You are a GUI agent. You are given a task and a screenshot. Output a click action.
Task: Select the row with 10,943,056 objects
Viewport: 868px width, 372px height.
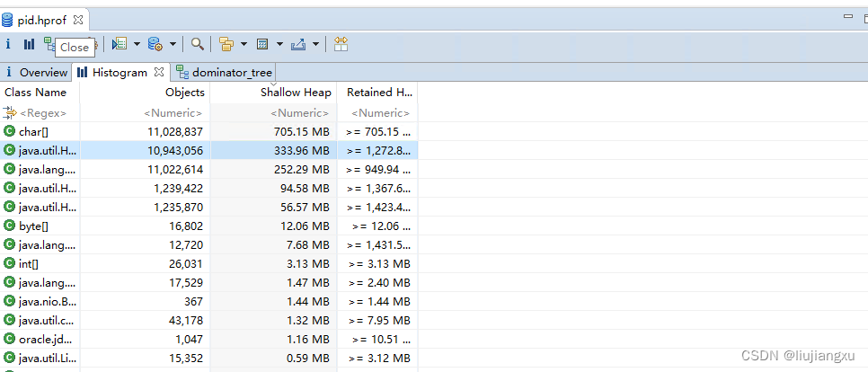pos(208,150)
